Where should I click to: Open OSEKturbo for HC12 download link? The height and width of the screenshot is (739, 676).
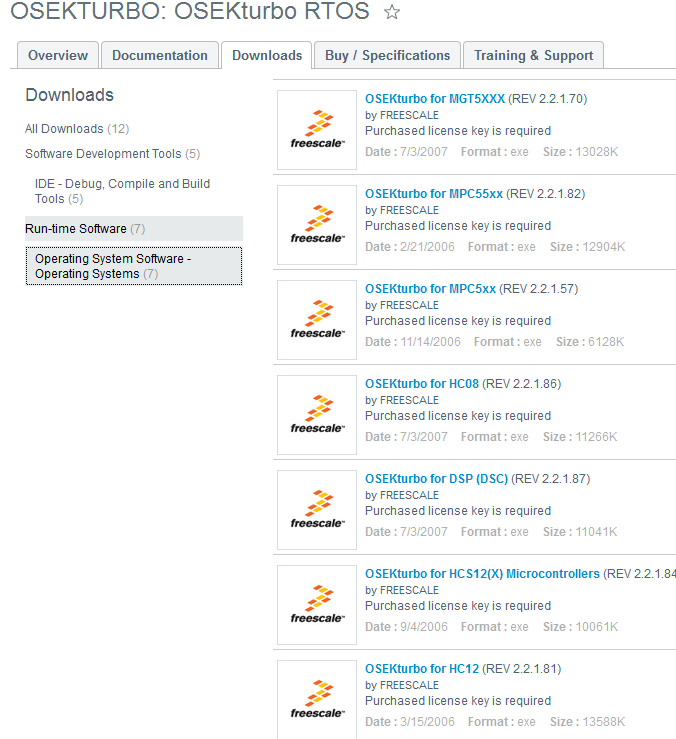(x=422, y=668)
